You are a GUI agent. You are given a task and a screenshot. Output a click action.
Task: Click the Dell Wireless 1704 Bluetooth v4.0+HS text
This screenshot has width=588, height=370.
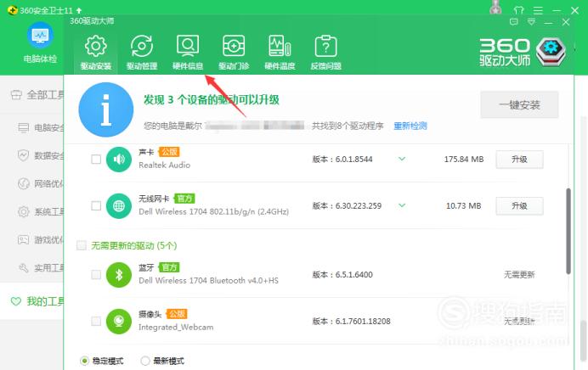pyautogui.click(x=208, y=281)
